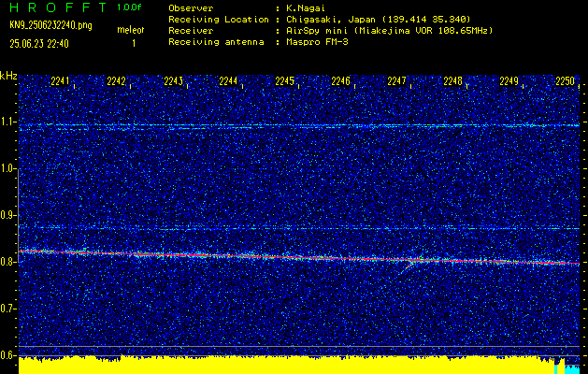Click the 2247 time marker

click(396, 81)
